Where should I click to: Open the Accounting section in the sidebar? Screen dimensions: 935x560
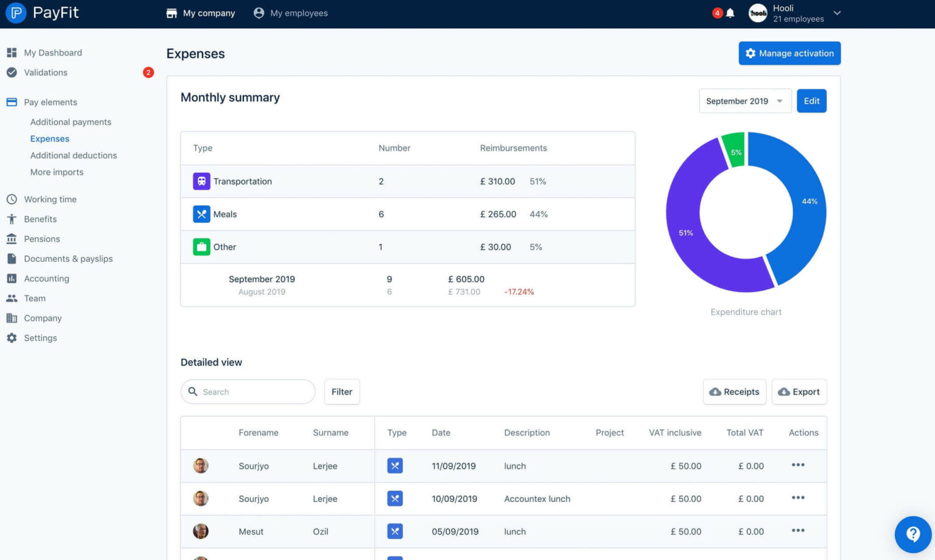(46, 278)
